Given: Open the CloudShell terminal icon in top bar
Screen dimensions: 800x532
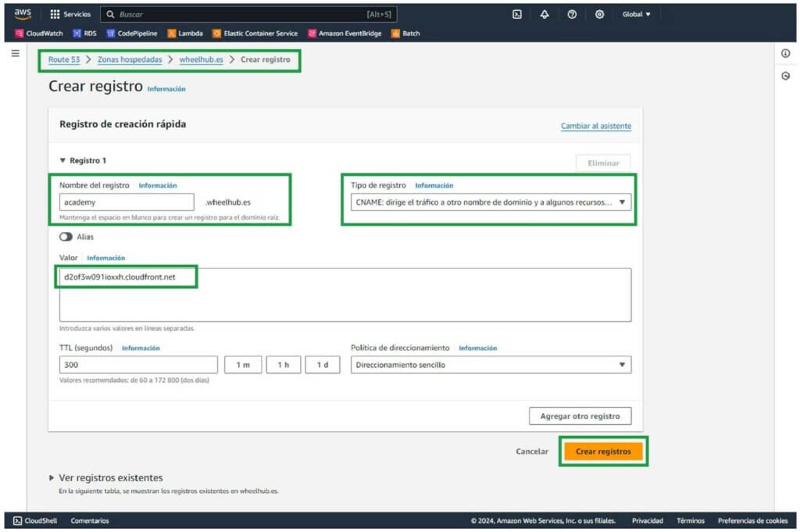Looking at the screenshot, I should coord(517,14).
